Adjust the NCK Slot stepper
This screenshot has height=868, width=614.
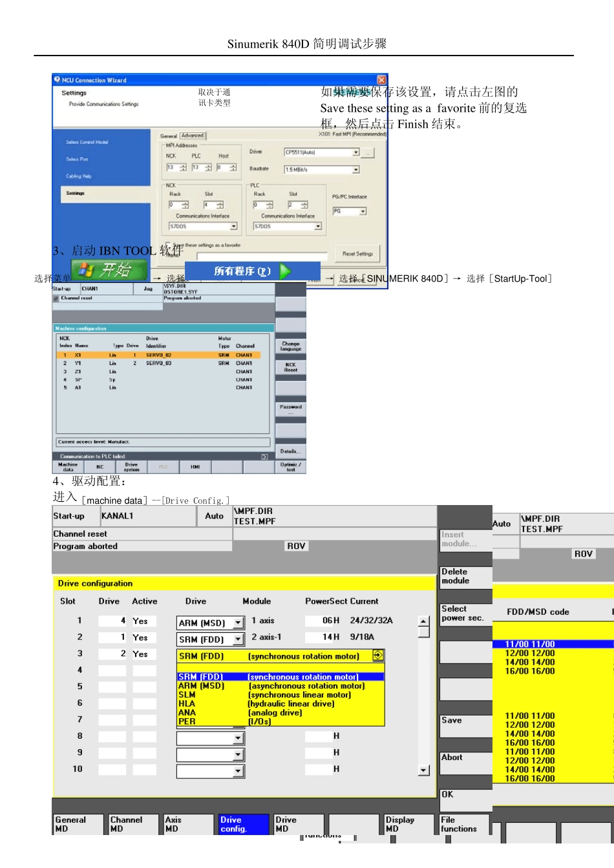[x=220, y=205]
